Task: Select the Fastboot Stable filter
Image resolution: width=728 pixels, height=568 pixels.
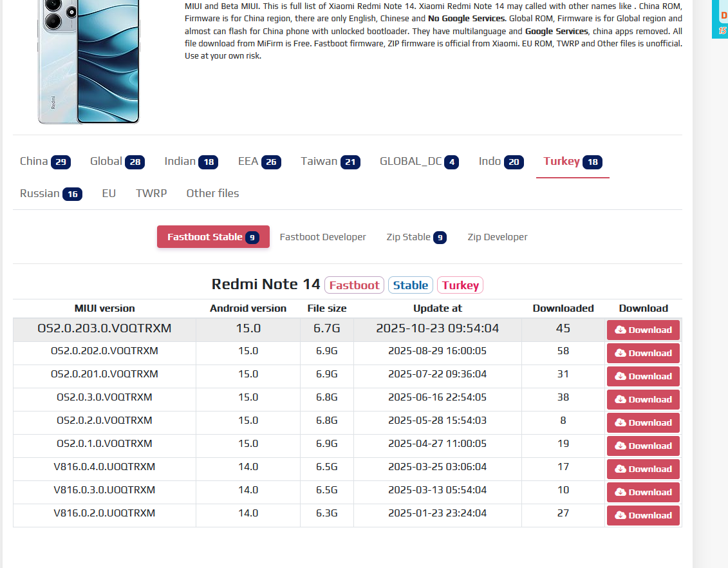Action: click(x=213, y=237)
